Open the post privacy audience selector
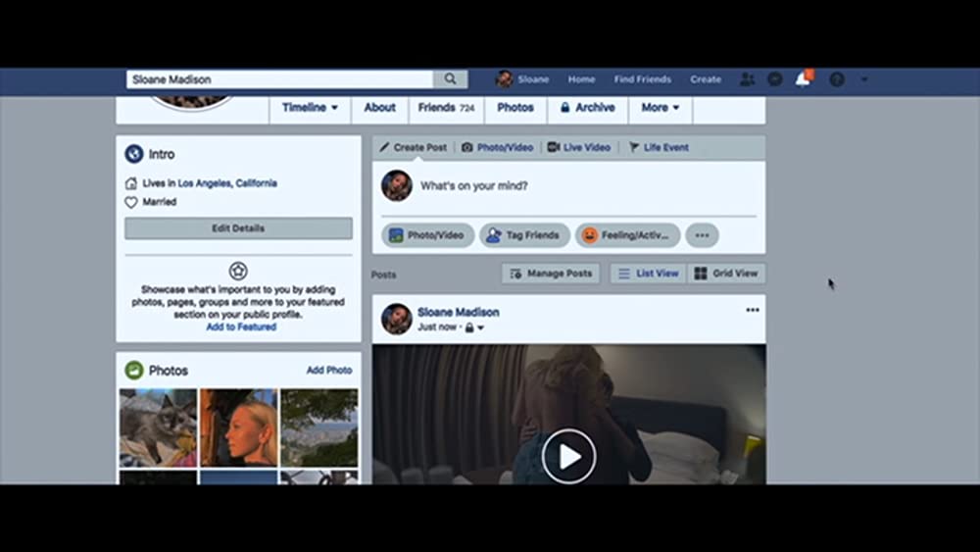Image resolution: width=980 pixels, height=552 pixels. pyautogui.click(x=474, y=327)
